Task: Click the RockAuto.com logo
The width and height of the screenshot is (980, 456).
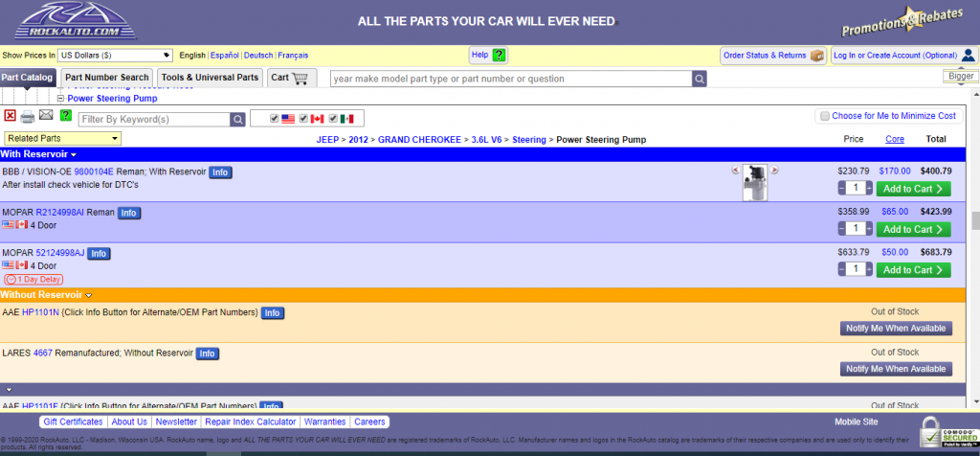Action: [x=76, y=21]
